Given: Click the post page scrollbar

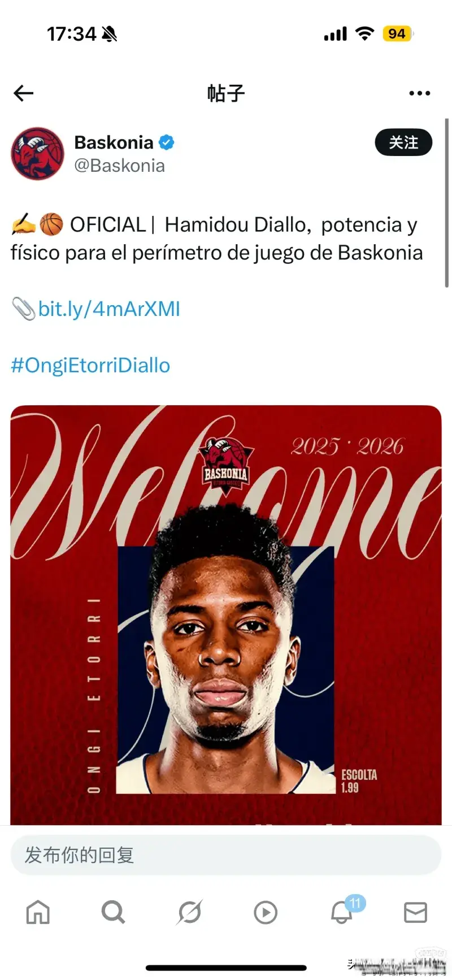Looking at the screenshot, I should tap(446, 203).
